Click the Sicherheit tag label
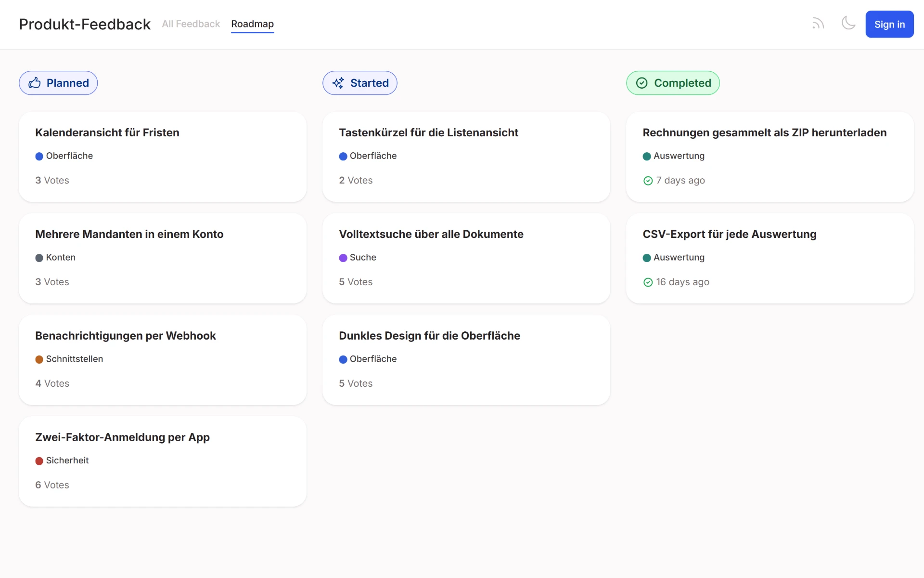The image size is (924, 578). pos(67,460)
